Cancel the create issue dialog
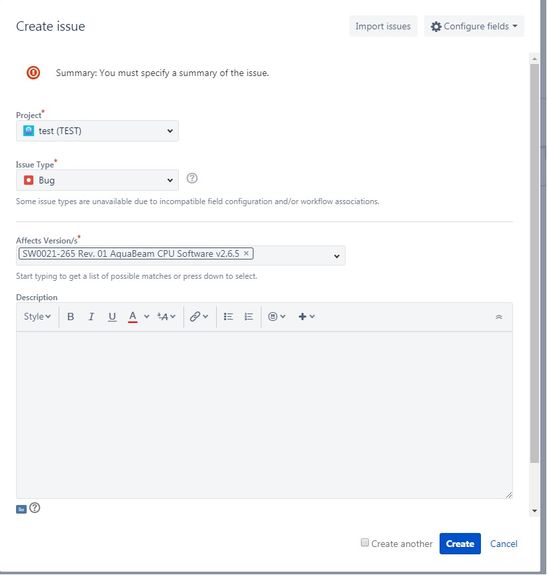The image size is (547, 575). click(x=503, y=543)
